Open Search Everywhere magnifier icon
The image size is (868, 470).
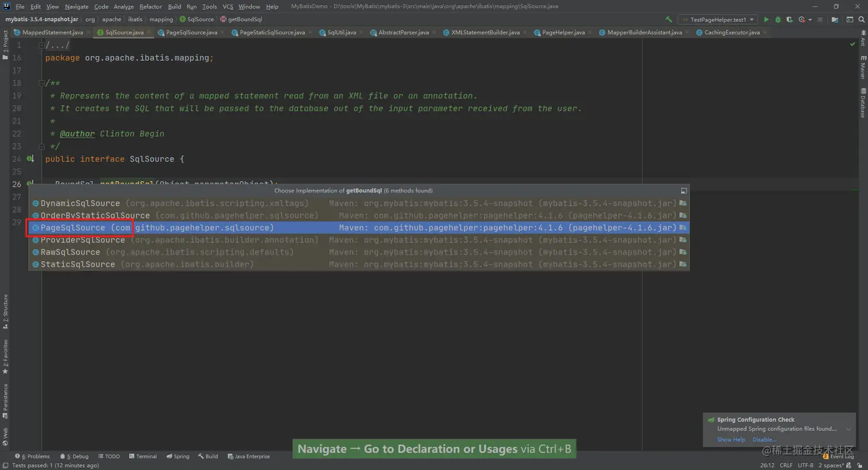(x=861, y=20)
